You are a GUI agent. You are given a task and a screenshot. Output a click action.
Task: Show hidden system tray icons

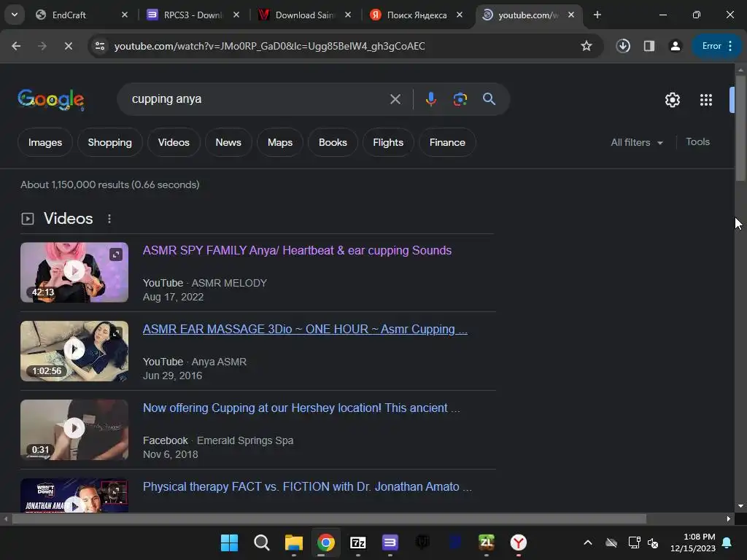click(588, 542)
